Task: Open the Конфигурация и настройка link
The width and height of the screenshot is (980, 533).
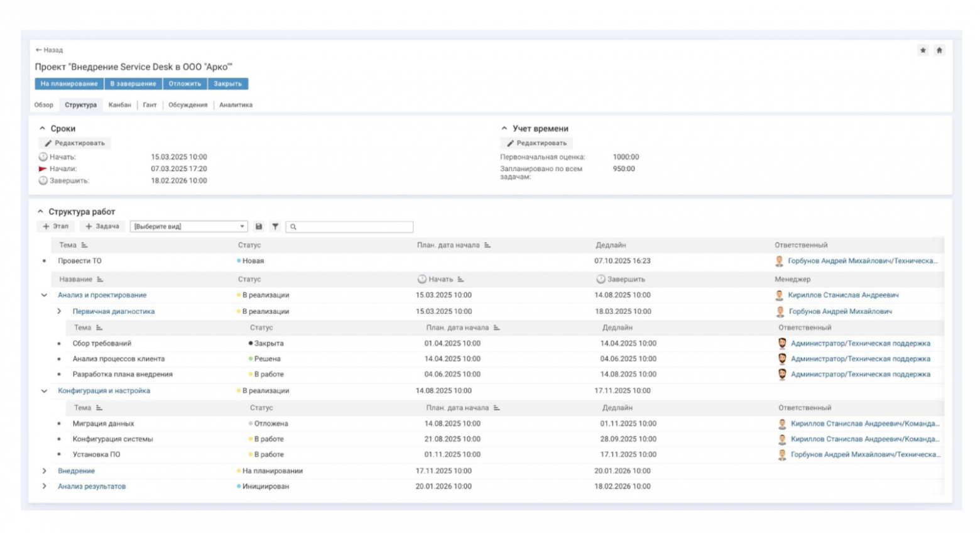Action: point(104,391)
